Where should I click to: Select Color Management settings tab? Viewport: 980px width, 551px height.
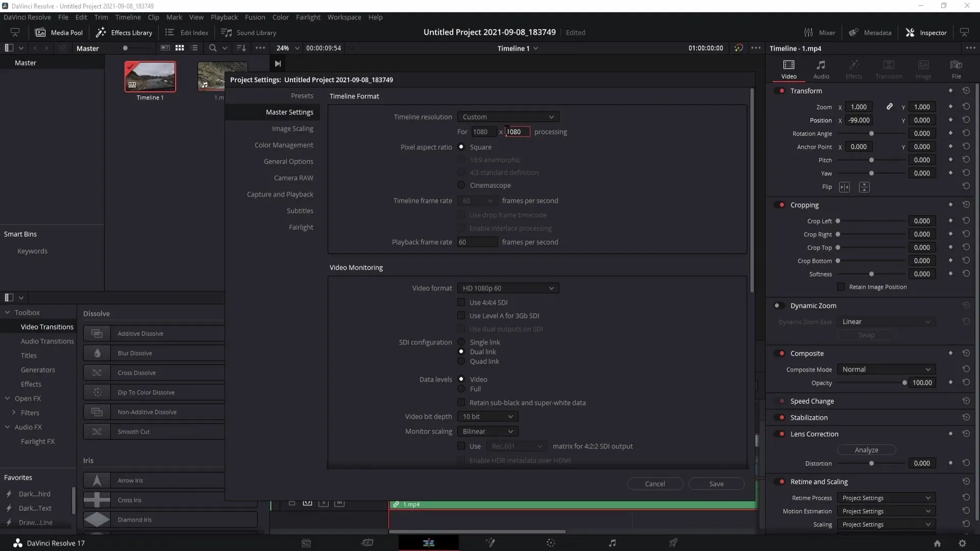point(284,145)
